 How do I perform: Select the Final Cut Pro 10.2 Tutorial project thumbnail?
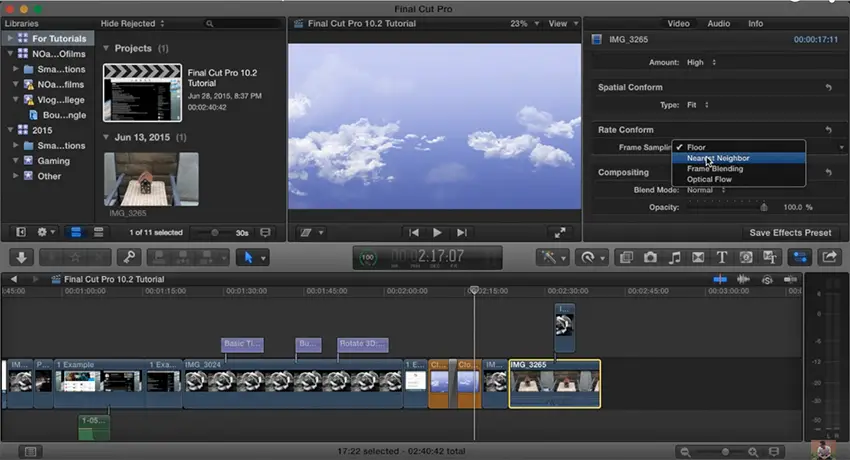(143, 93)
